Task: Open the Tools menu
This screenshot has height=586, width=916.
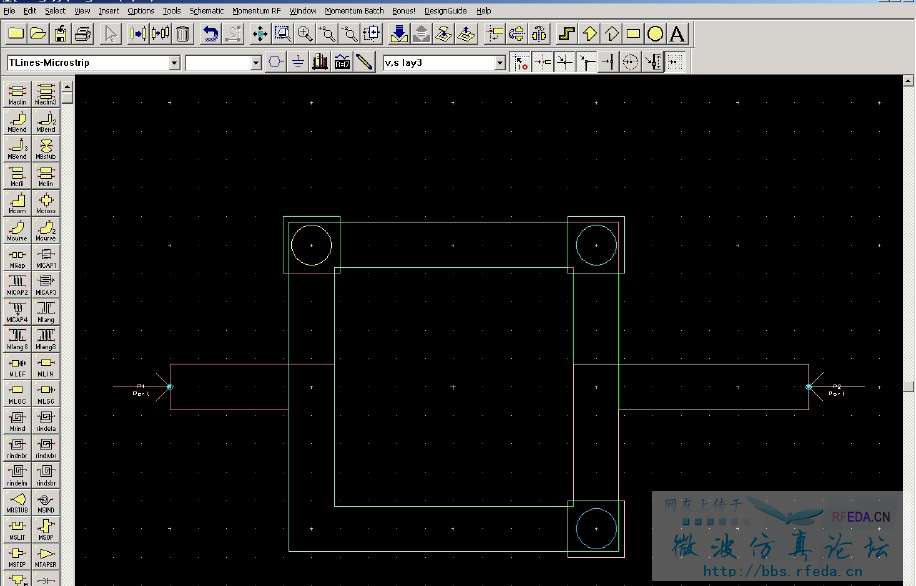Action: [x=172, y=11]
